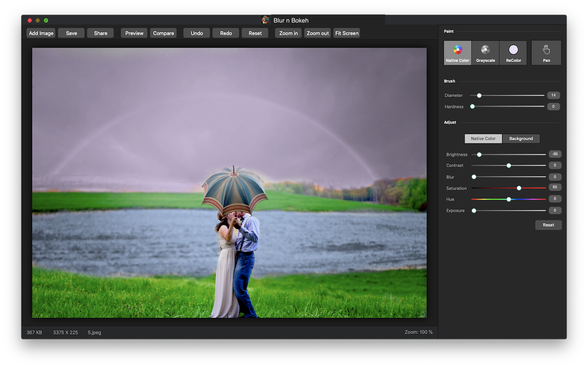Viewport: 588px width, 368px height.
Task: Redo the last undone edit
Action: coord(226,33)
